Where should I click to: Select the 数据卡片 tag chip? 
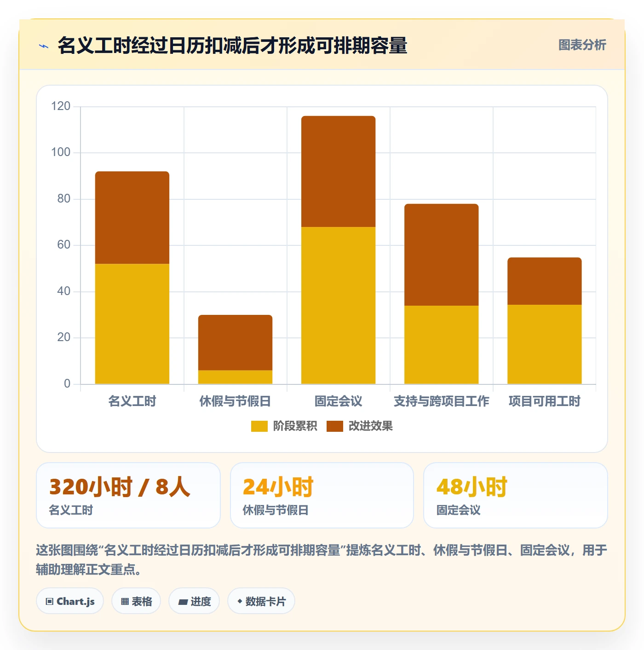(261, 601)
